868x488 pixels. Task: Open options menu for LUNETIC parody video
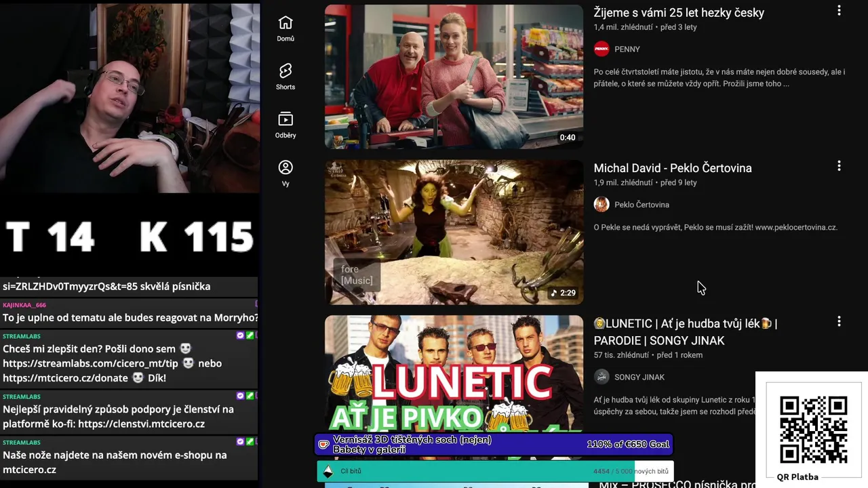pyautogui.click(x=839, y=321)
